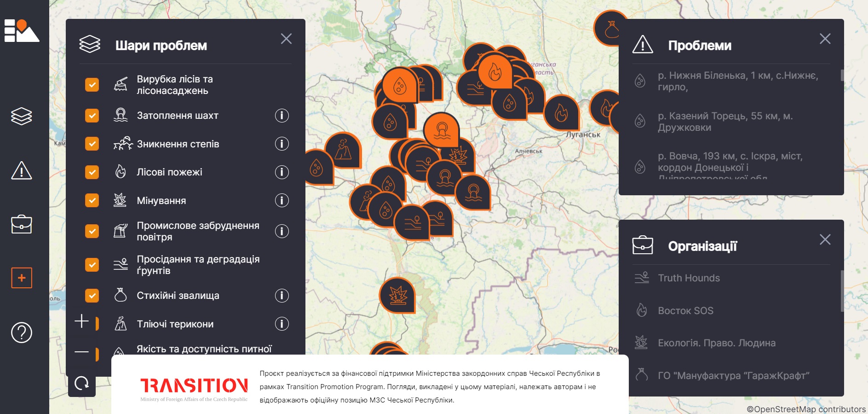Select problem р. Казений Торець, Дружковки
The width and height of the screenshot is (868, 414).
(x=725, y=122)
